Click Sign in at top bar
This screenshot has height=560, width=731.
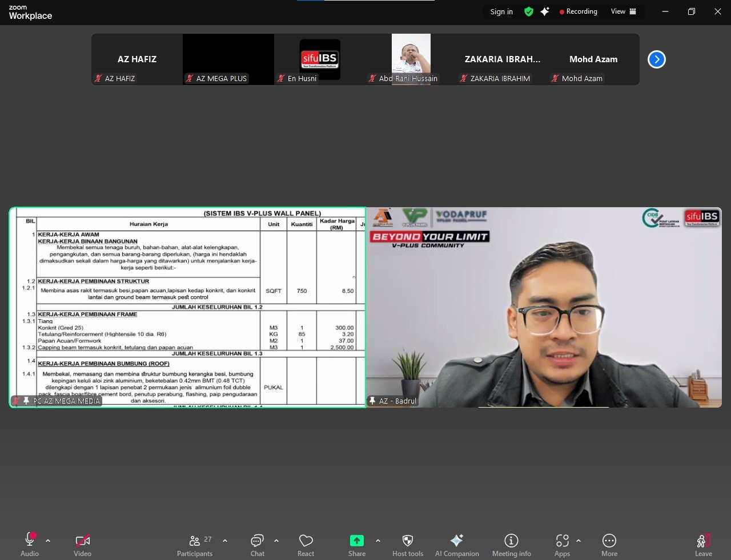coord(501,11)
